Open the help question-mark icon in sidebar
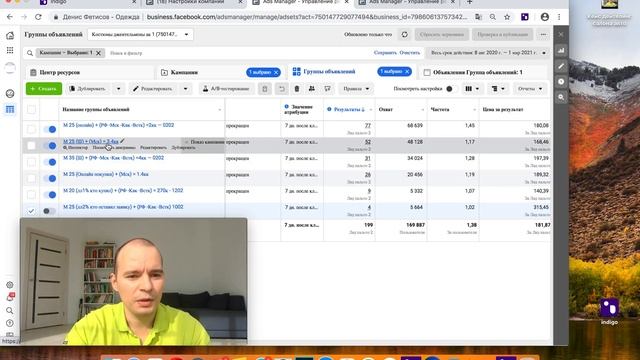This screenshot has height=360, width=640. click(10, 323)
